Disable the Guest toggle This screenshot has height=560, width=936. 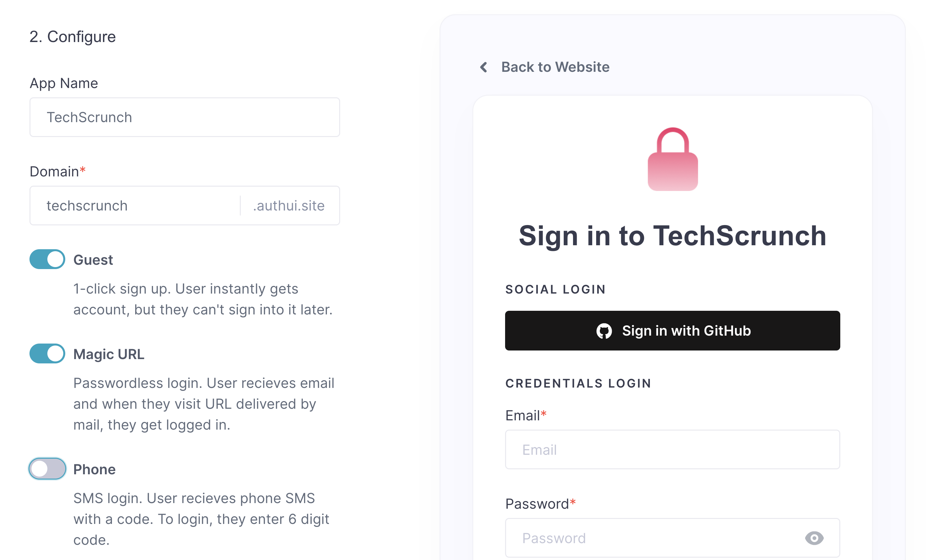(x=47, y=259)
